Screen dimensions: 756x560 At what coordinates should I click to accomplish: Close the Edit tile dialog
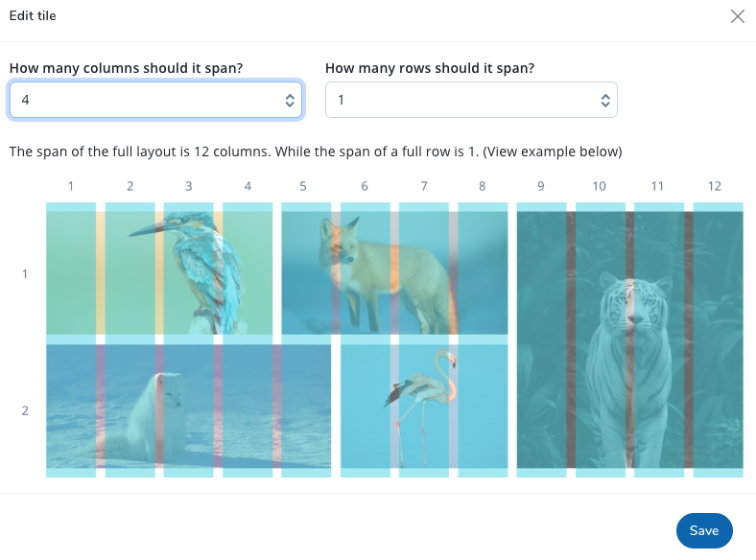[737, 16]
